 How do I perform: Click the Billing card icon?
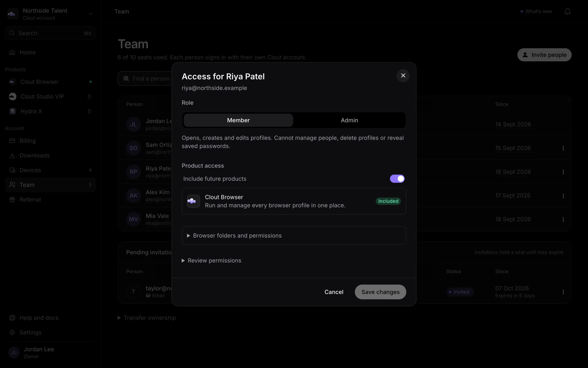[12, 141]
